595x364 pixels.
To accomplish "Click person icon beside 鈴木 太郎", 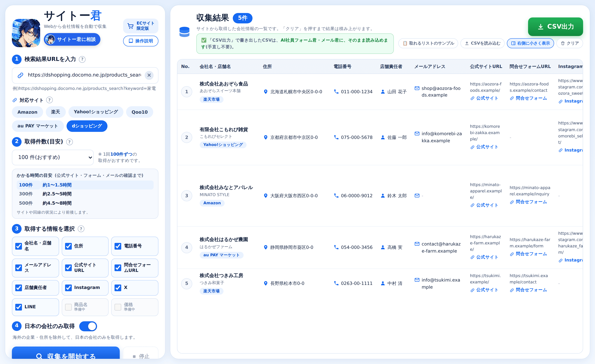I will coord(383,196).
